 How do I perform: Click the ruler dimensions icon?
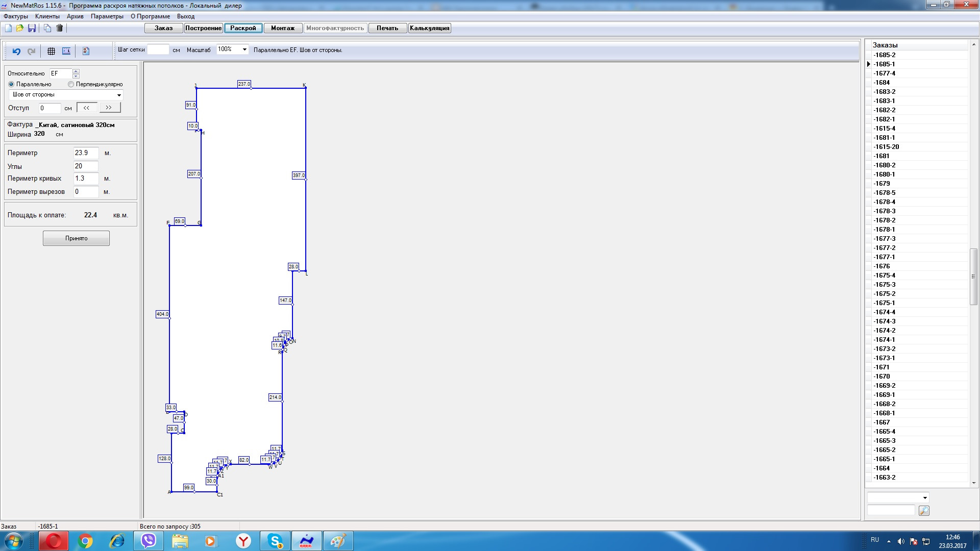click(x=66, y=51)
